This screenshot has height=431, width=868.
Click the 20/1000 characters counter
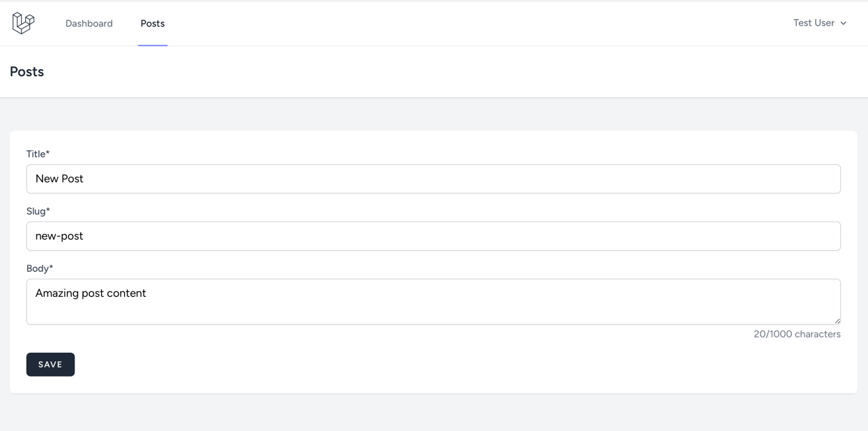pos(797,334)
